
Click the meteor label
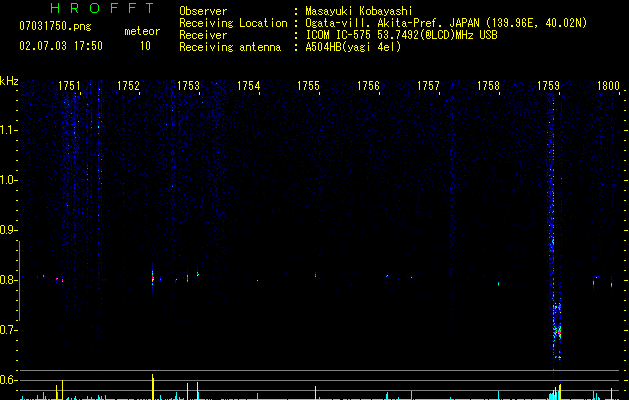[x=142, y=31]
